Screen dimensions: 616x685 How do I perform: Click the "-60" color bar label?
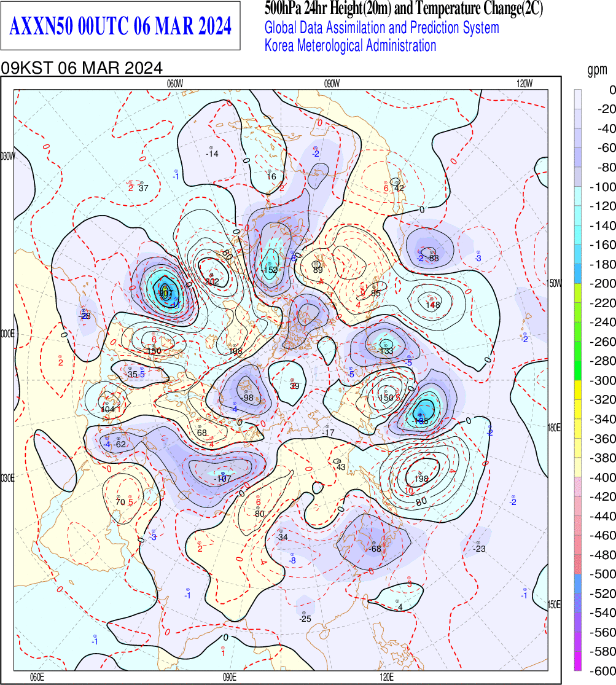pyautogui.click(x=606, y=148)
